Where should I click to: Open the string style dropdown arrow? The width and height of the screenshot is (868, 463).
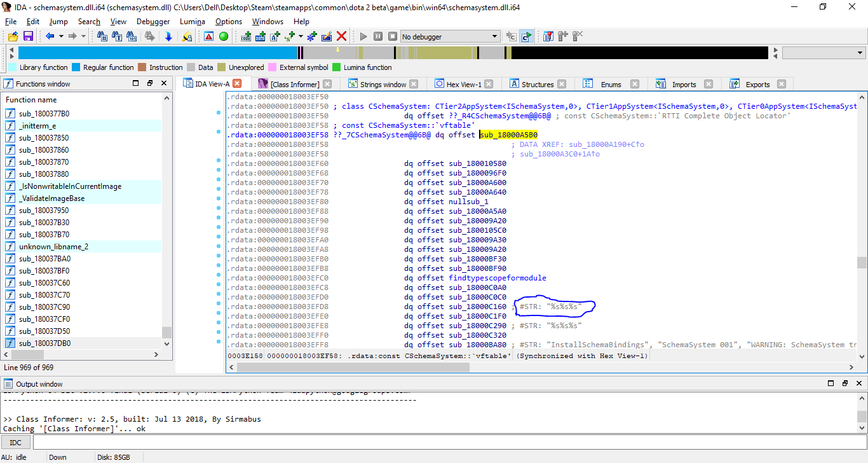(301, 36)
